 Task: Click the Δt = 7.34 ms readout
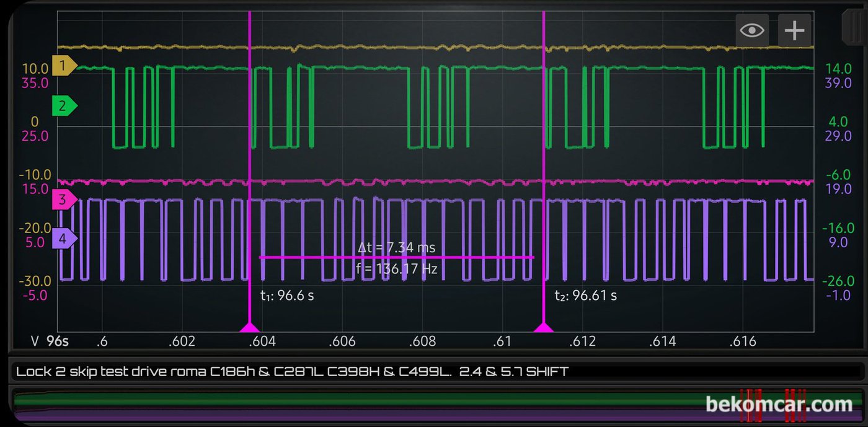(397, 247)
